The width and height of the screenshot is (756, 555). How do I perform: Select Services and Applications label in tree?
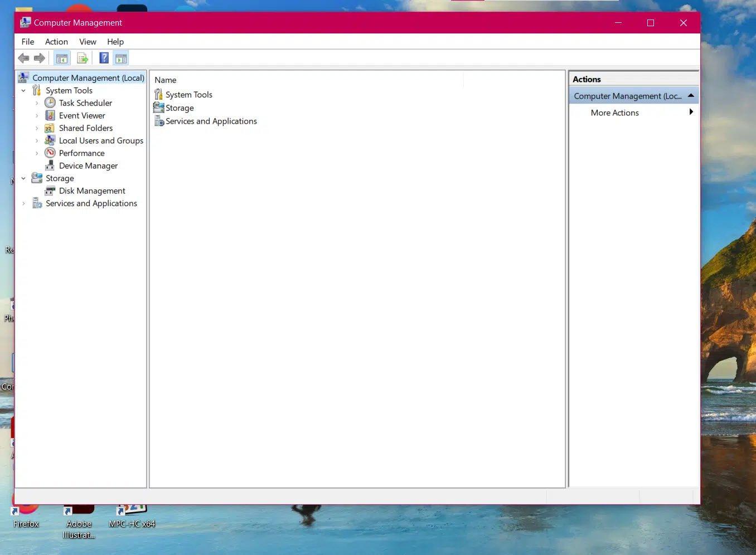point(91,203)
